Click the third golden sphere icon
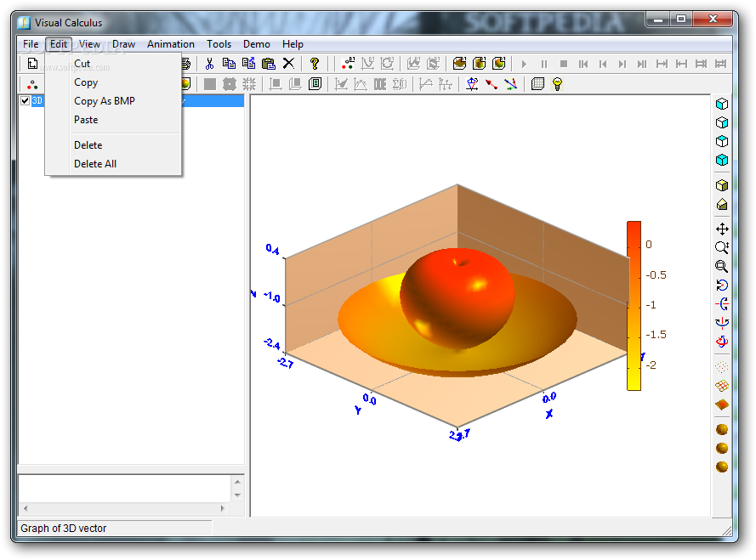This screenshot has width=756, height=560. pyautogui.click(x=722, y=467)
